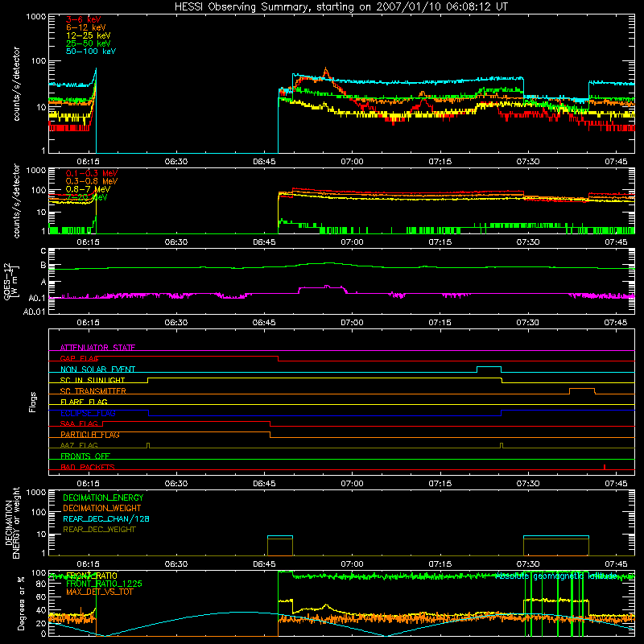Click the DECIMATION ENERGY or weight axis title
This screenshot has width=644, height=644.
coord(12,522)
